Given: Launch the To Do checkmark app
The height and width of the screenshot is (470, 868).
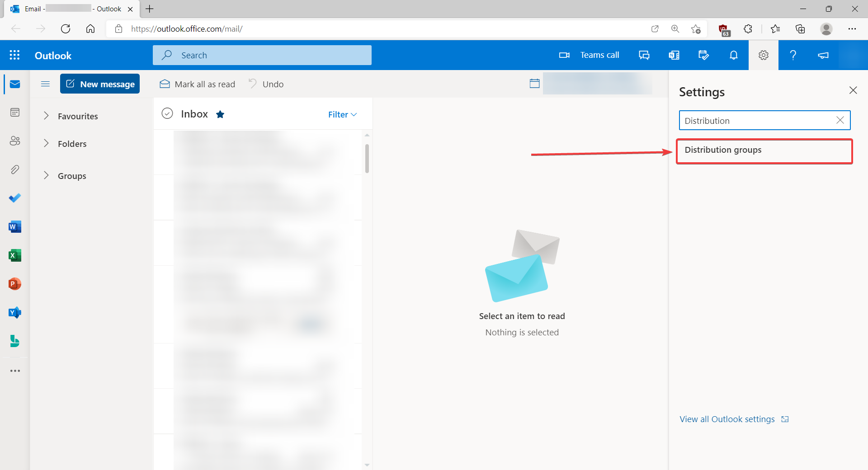Looking at the screenshot, I should pos(15,198).
